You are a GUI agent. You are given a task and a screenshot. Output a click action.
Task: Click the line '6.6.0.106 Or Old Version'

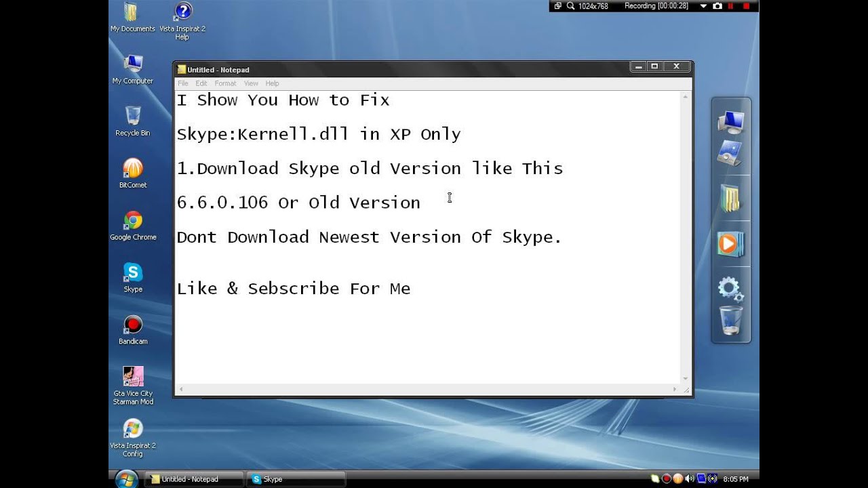click(x=298, y=203)
